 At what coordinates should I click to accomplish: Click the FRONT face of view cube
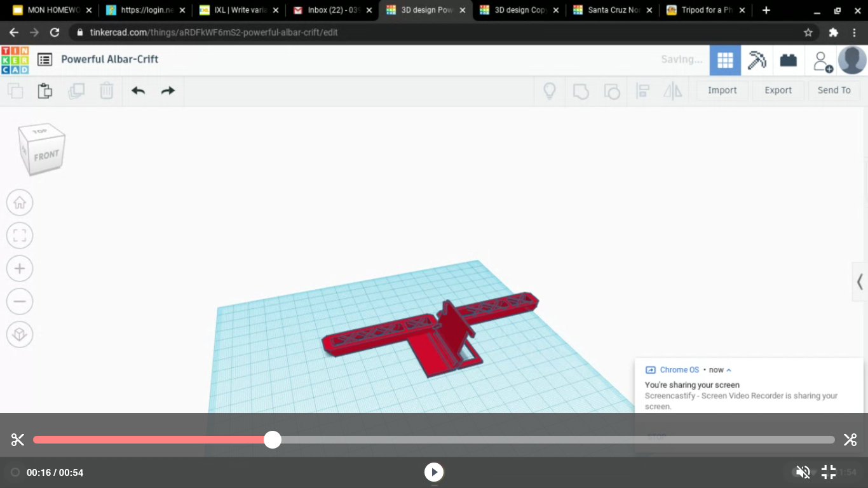tap(46, 156)
